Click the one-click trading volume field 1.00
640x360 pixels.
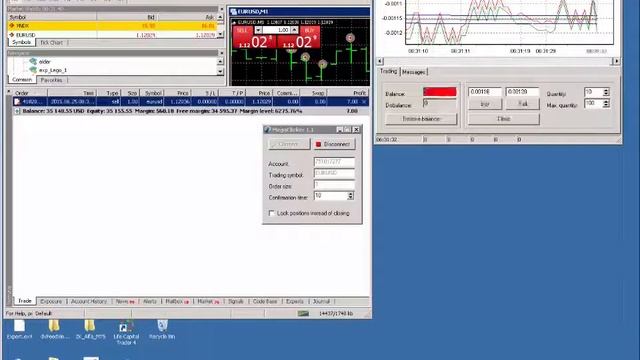[x=276, y=30]
